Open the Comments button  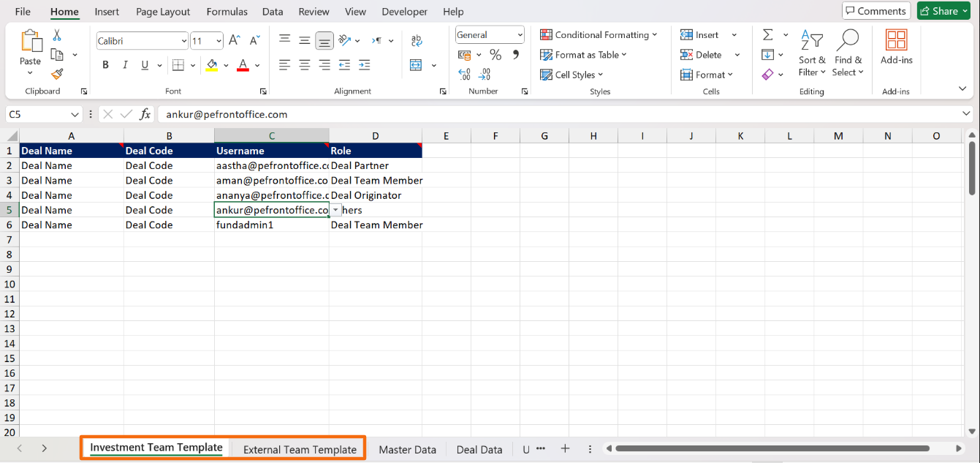pyautogui.click(x=875, y=11)
